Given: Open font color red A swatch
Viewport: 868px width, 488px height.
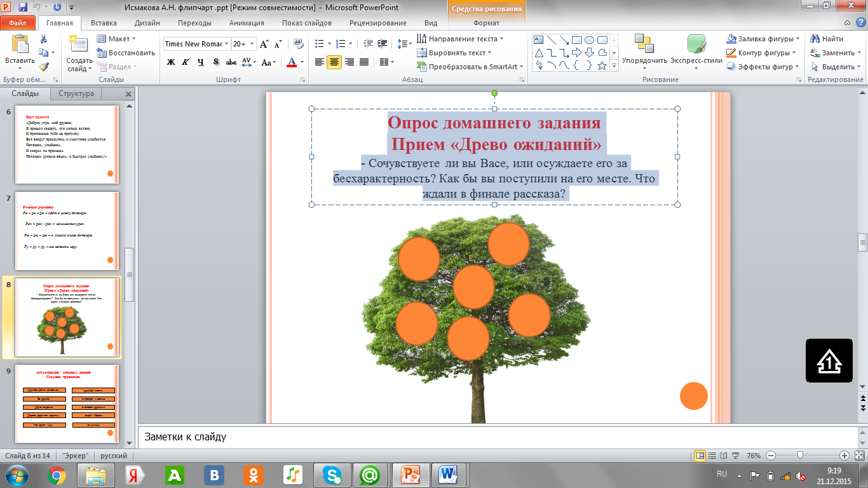Looking at the screenshot, I should (292, 62).
